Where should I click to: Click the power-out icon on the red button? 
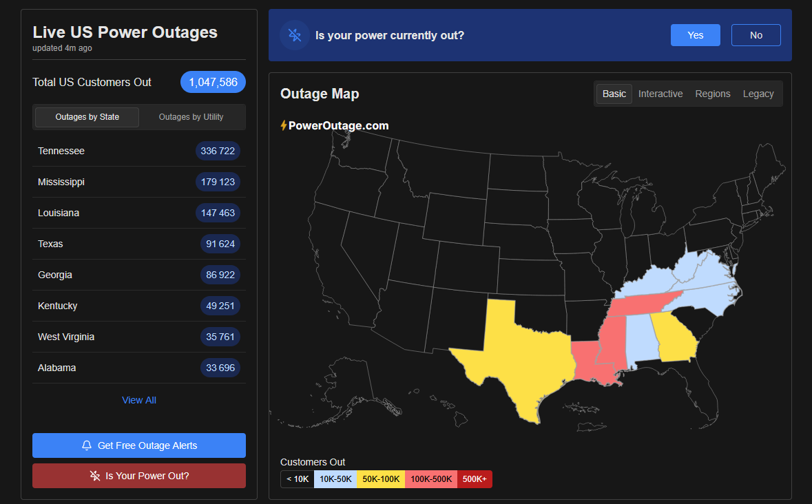pyautogui.click(x=94, y=475)
